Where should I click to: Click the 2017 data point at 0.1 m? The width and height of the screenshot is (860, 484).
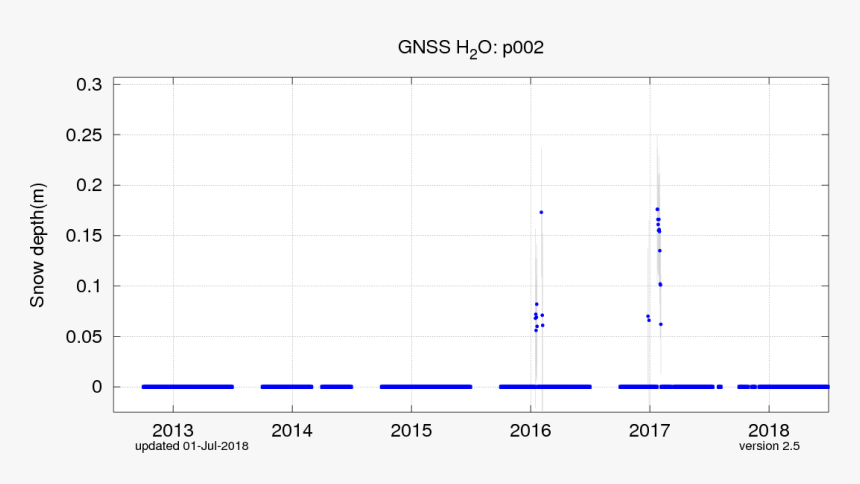(x=660, y=285)
